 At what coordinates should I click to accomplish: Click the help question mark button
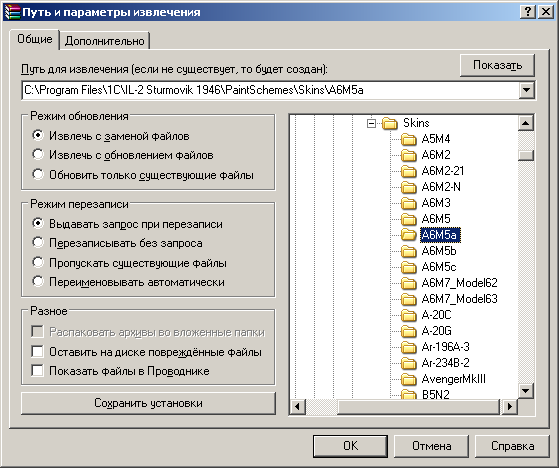click(528, 12)
